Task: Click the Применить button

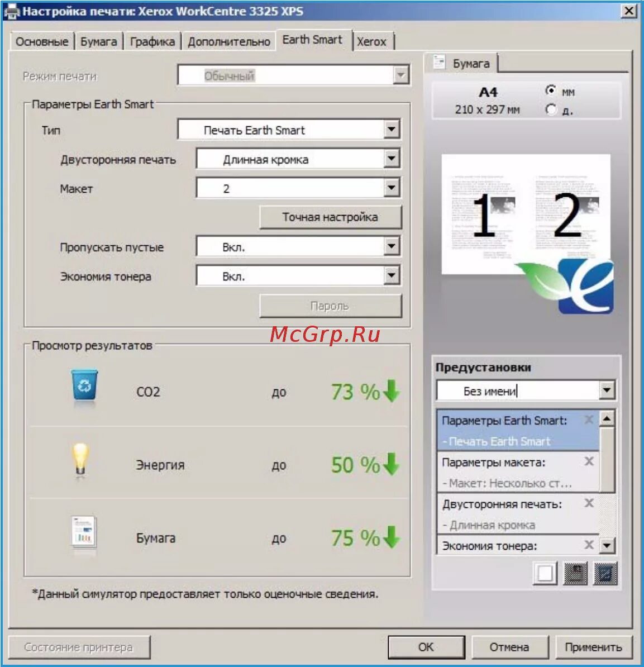Action: point(593,647)
